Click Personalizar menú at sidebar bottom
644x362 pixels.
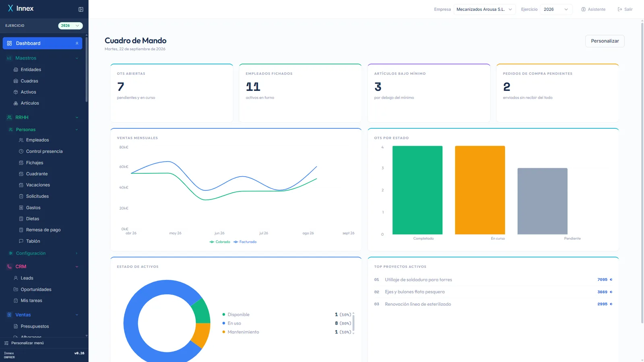point(24,343)
